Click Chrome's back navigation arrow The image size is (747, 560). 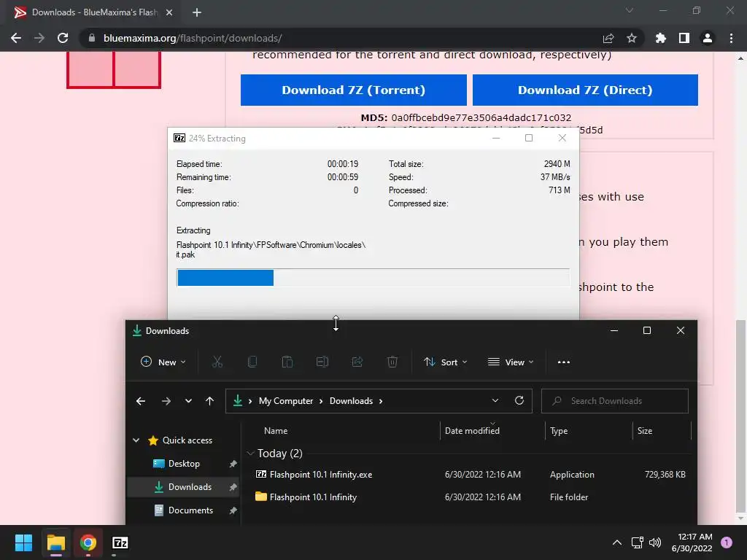[x=16, y=38]
